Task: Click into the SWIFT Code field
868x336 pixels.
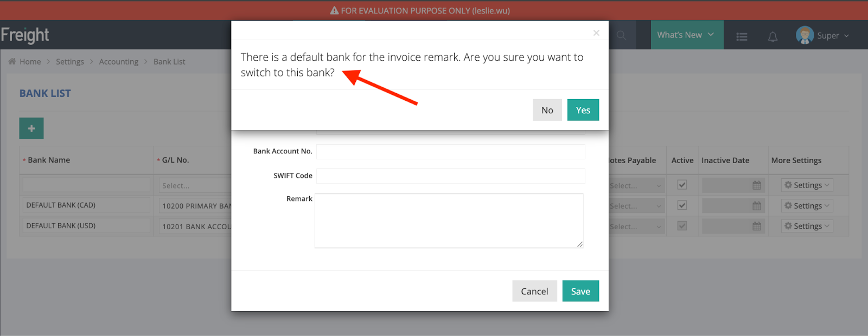Action: pyautogui.click(x=450, y=176)
